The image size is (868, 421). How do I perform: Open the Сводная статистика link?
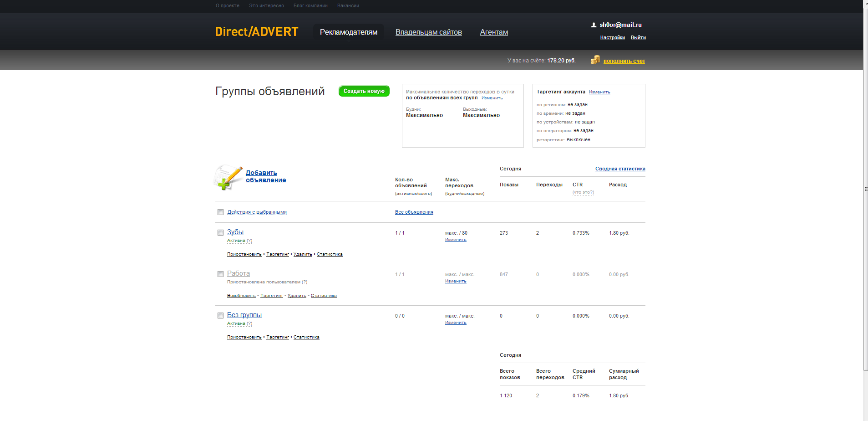pos(620,169)
